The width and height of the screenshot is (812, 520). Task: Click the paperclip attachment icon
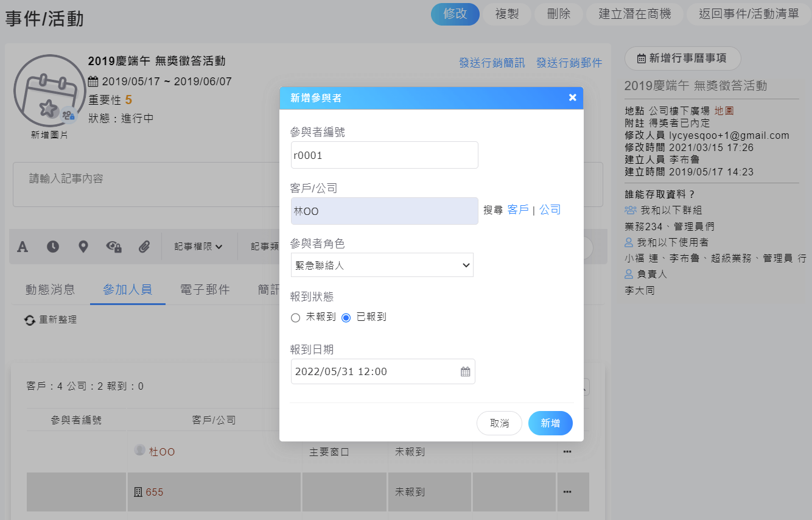(x=144, y=247)
